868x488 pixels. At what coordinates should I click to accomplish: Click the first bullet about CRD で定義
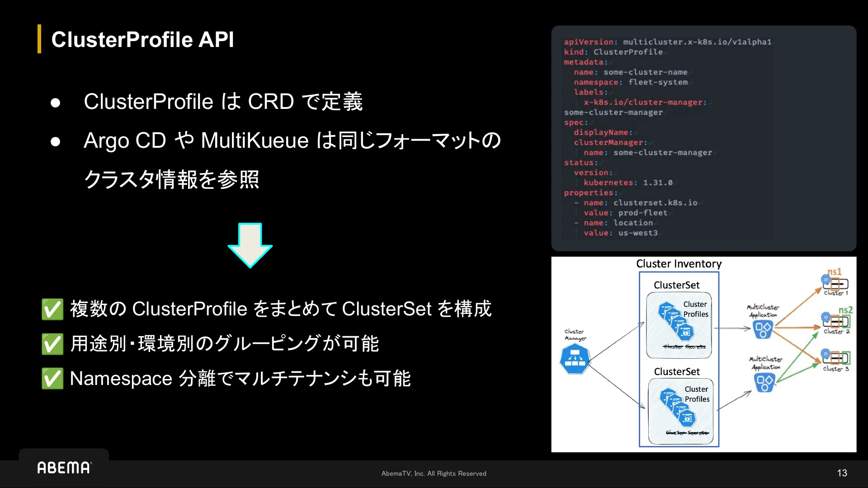point(223,102)
